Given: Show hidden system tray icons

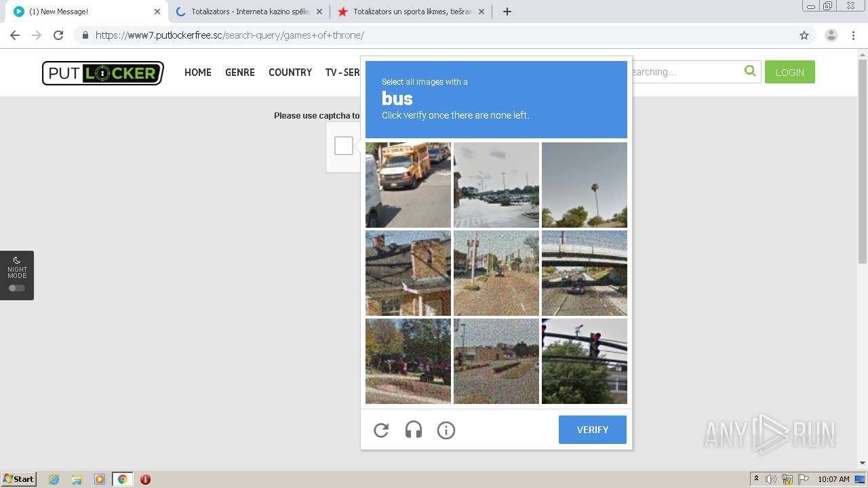Looking at the screenshot, I should (756, 479).
